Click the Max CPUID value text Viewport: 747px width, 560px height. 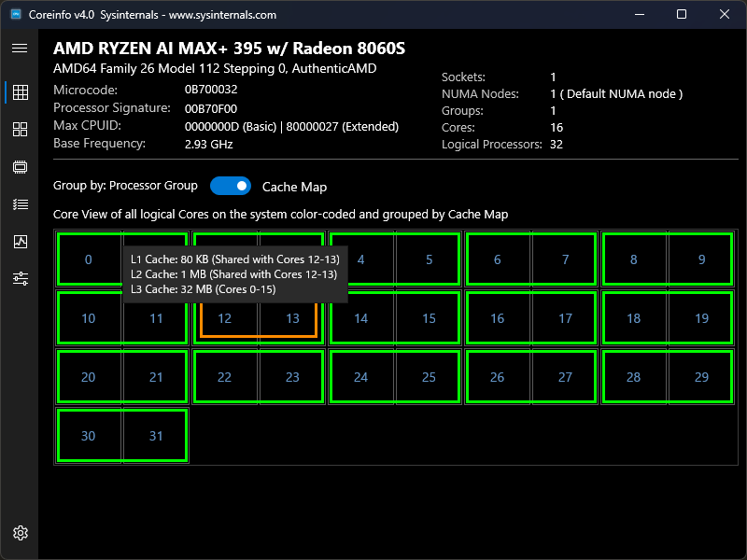pyautogui.click(x=291, y=127)
